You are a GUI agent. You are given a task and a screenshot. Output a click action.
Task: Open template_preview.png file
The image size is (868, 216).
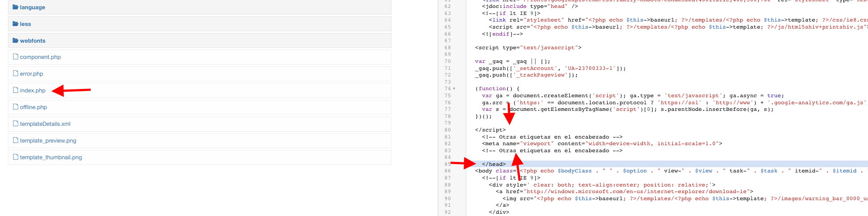[48, 141]
